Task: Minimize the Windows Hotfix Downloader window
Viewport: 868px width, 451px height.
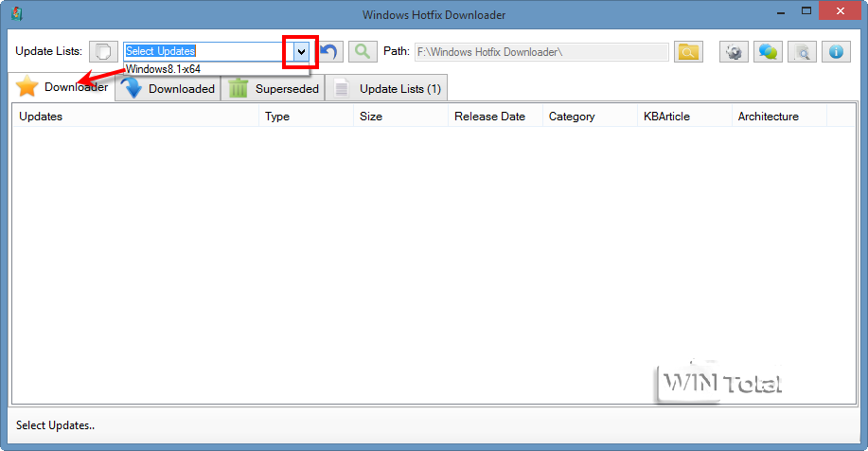Action: coord(781,11)
